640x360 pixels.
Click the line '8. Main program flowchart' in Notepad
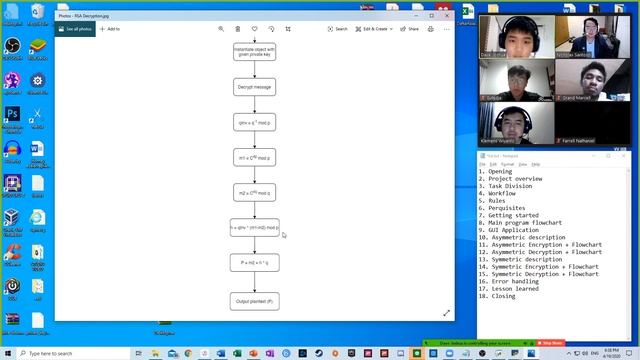[x=520, y=223]
